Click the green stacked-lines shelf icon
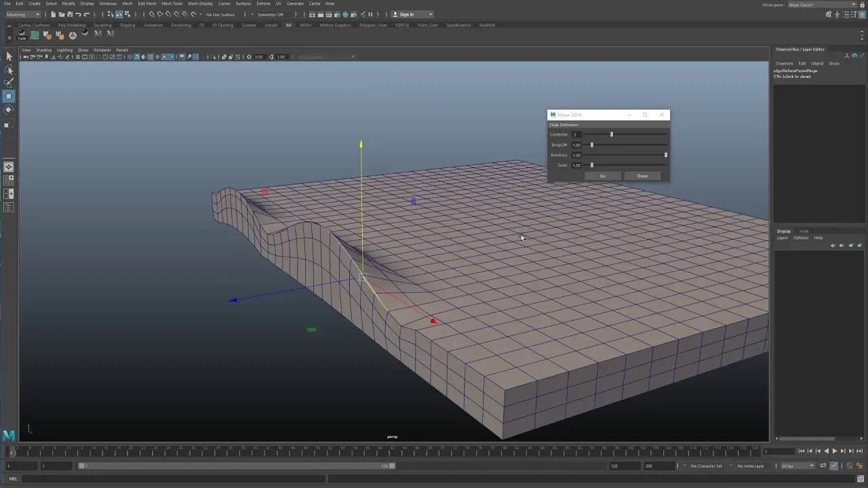 [35, 35]
